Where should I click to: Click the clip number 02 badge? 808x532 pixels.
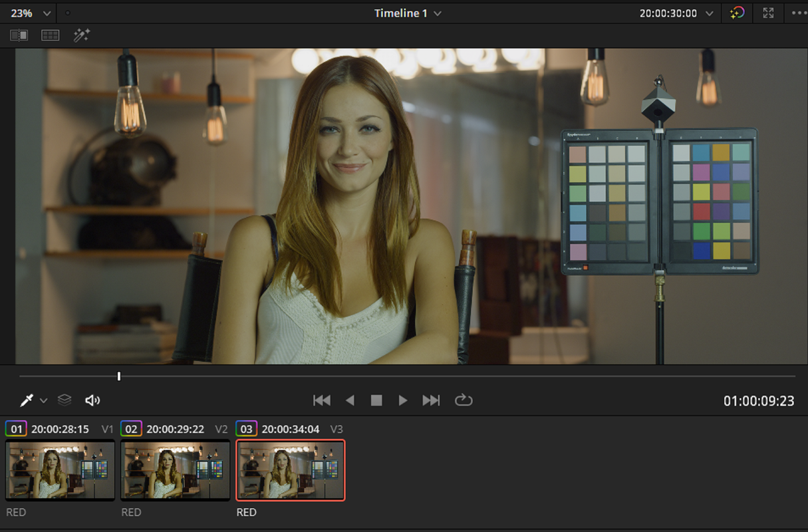pyautogui.click(x=131, y=429)
